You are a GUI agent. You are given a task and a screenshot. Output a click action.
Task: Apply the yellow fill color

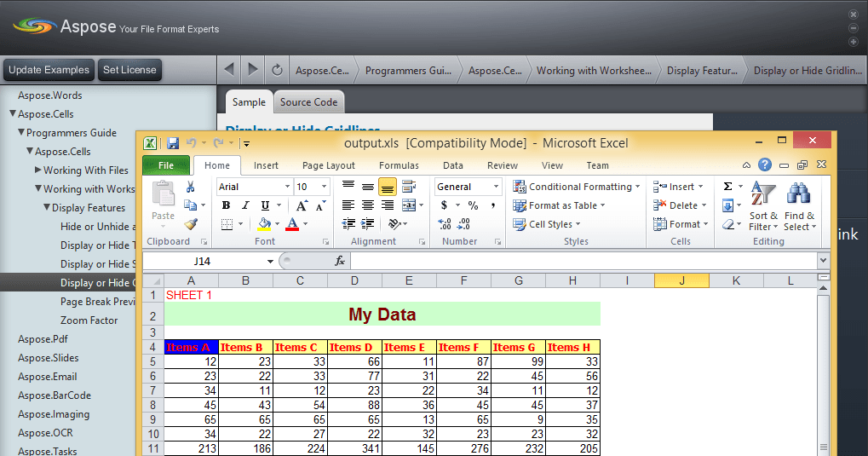pyautogui.click(x=264, y=224)
